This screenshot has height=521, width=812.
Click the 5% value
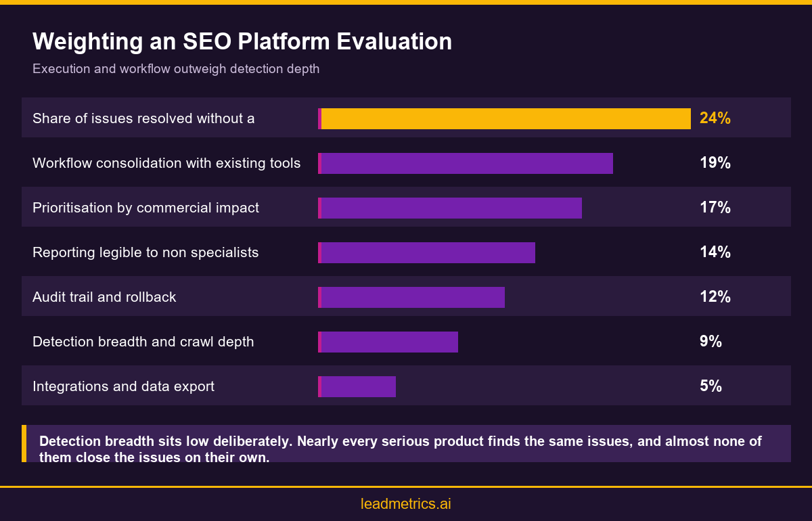pos(710,386)
